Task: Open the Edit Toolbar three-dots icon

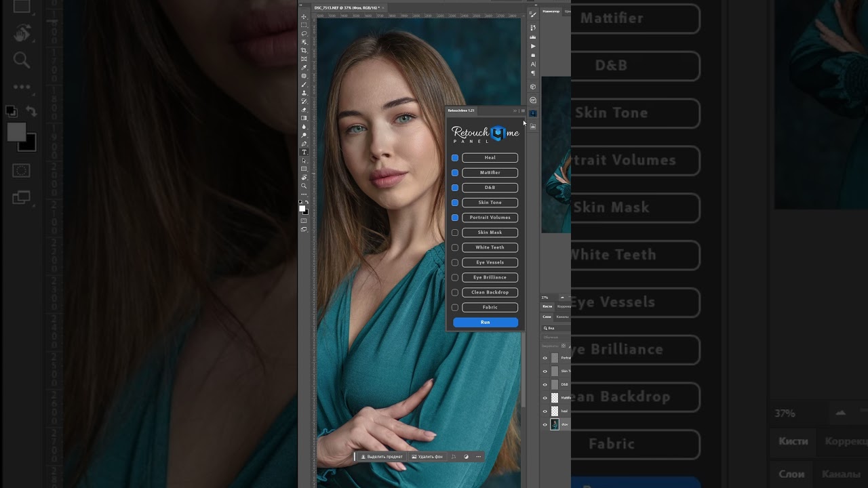Action: (x=304, y=194)
